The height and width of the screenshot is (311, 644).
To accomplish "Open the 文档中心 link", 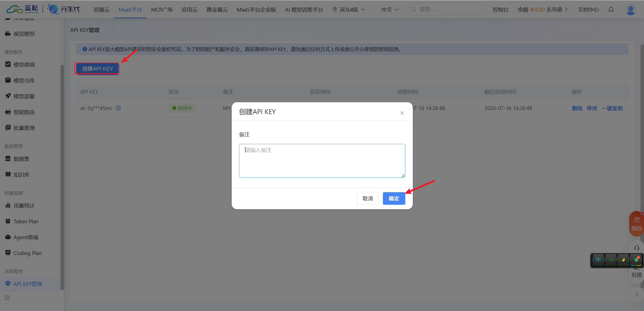I will (588, 10).
